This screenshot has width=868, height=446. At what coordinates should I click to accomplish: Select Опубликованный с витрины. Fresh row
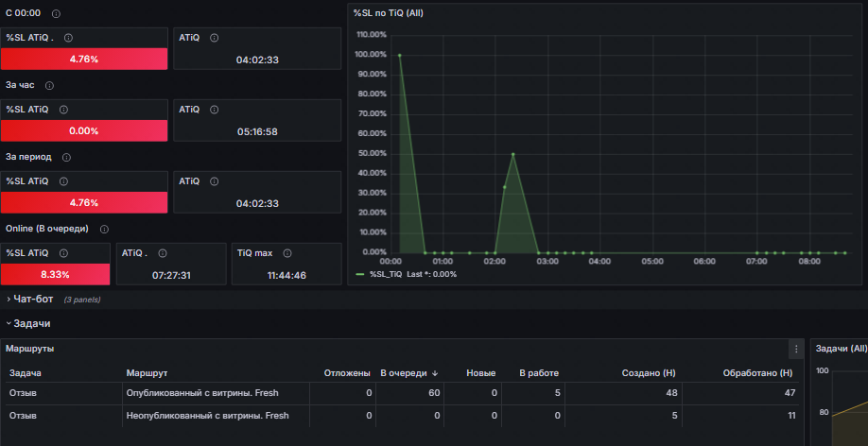pos(403,393)
